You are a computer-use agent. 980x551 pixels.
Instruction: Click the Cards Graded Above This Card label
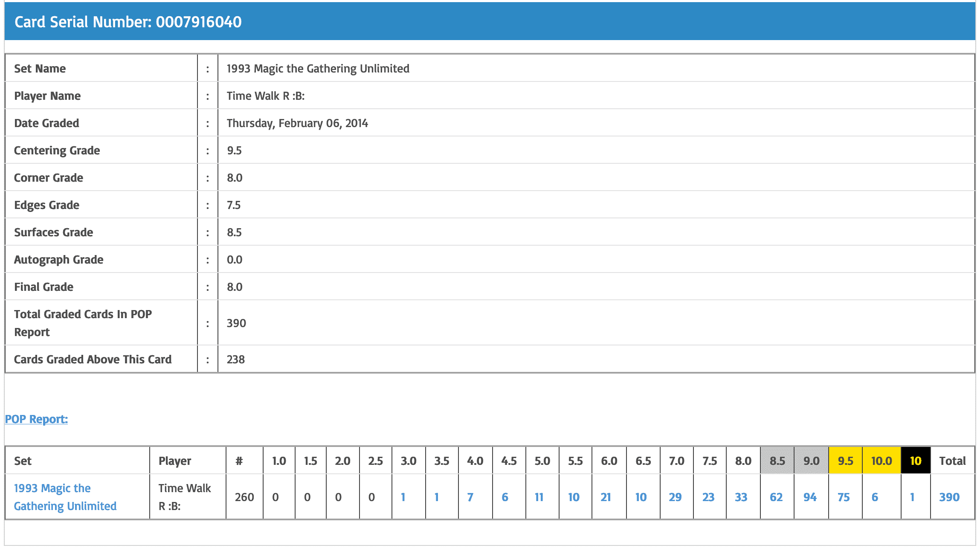pos(93,360)
